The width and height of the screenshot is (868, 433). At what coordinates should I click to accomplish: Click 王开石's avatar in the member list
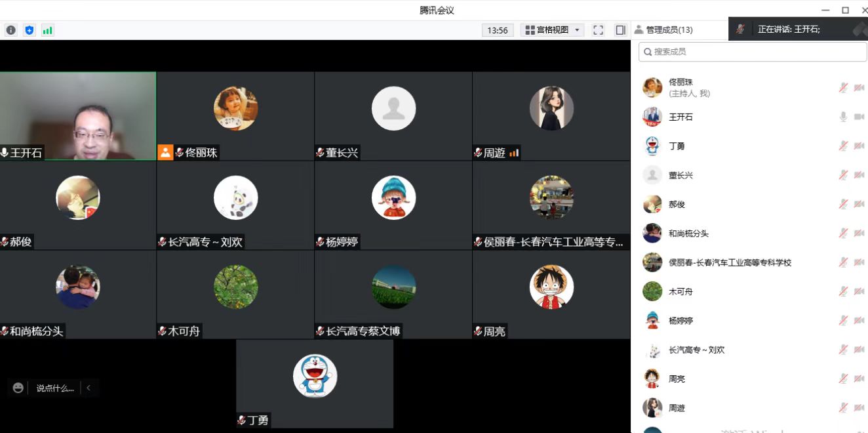[652, 117]
